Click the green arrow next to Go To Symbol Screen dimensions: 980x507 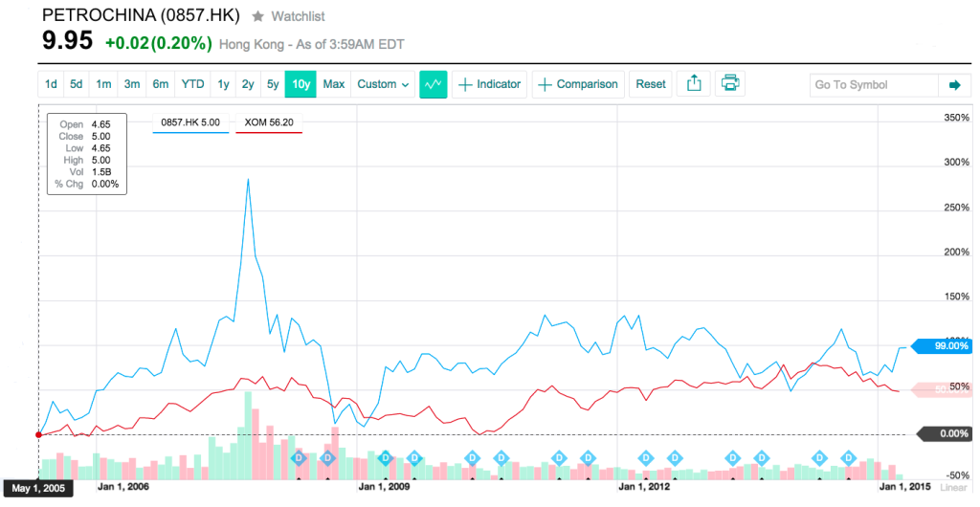[954, 85]
